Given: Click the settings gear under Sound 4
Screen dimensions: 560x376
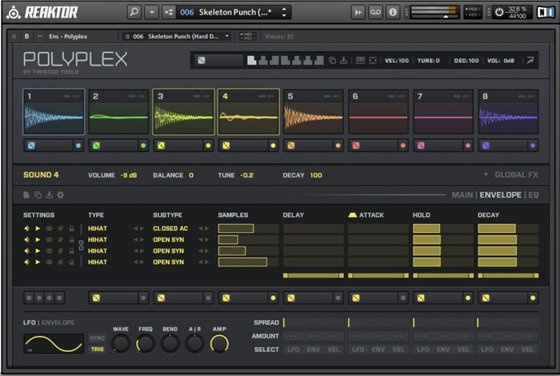Looking at the screenshot, I should pos(60,195).
